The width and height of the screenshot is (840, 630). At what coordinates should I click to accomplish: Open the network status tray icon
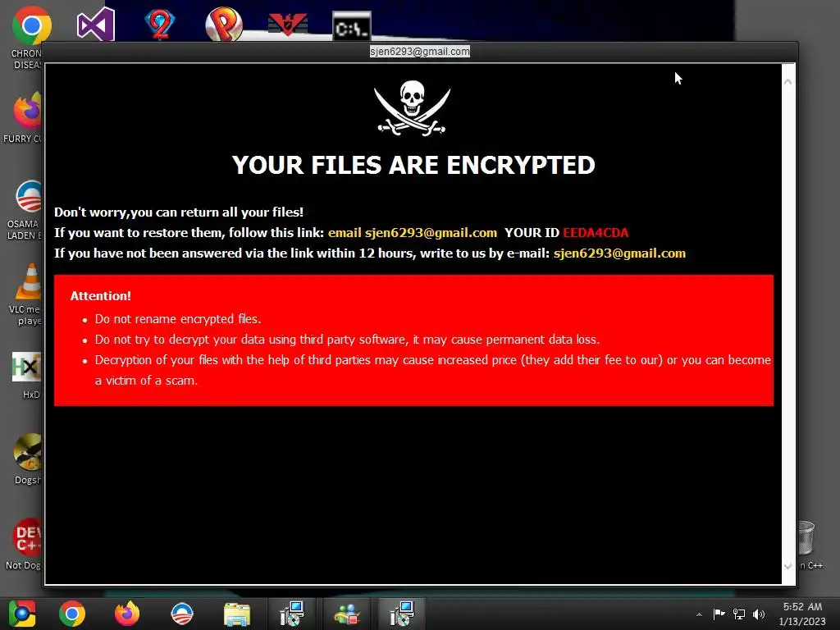pos(739,614)
